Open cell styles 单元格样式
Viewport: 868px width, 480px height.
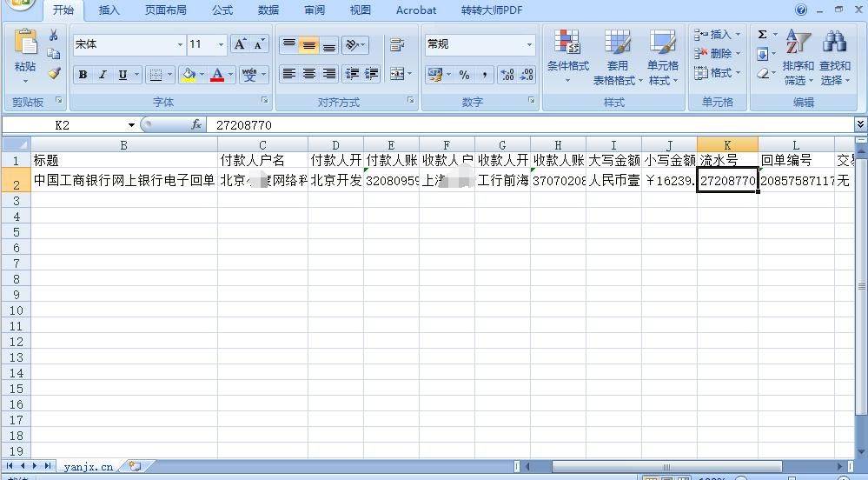(663, 57)
